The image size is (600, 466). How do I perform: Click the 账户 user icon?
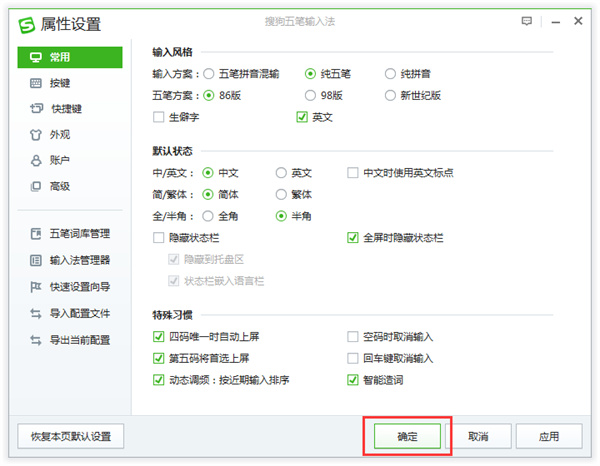coord(36,160)
